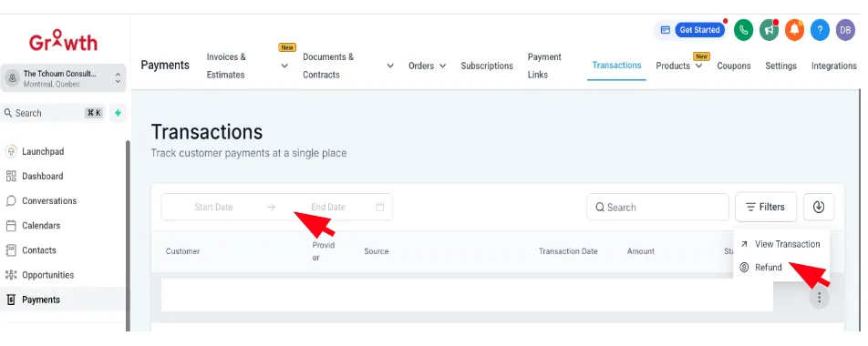The image size is (868, 346).
Task: Open The Tchoum Consult account switcher
Action: (x=64, y=78)
